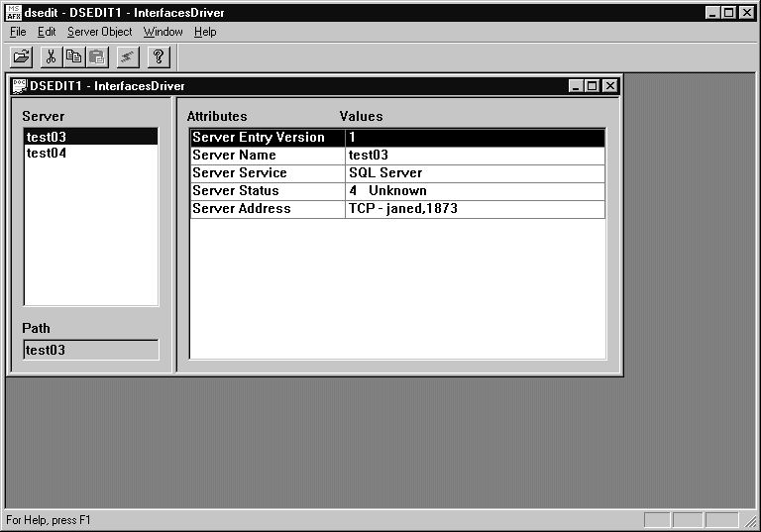Viewport: 761px width, 532px height.
Task: Click the dsedit application title bar icon
Action: pos(13,12)
